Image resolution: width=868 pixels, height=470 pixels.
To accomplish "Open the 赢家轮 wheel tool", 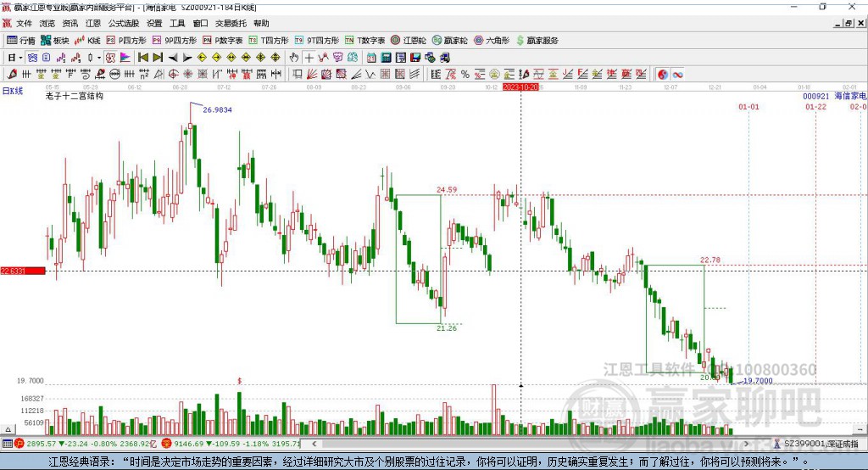I will point(450,41).
